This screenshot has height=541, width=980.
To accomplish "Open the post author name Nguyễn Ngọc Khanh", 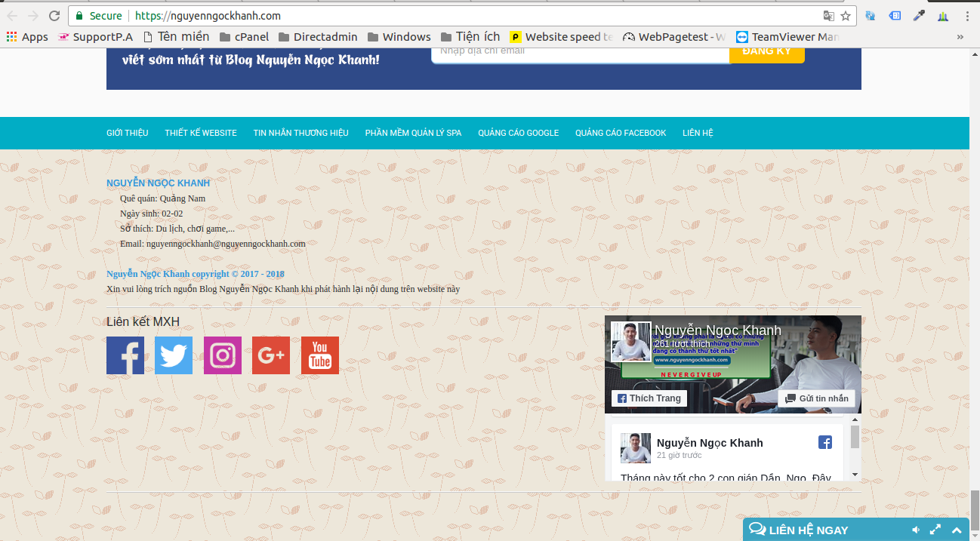I will click(710, 443).
